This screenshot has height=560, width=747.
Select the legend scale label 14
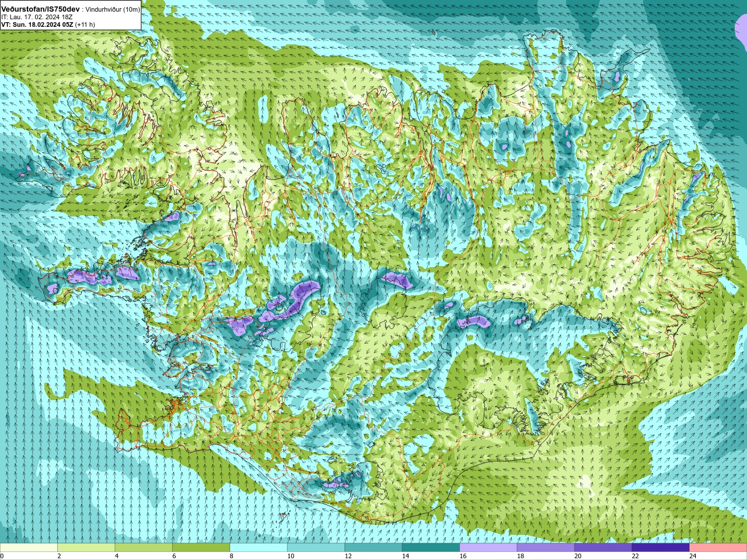point(405,556)
